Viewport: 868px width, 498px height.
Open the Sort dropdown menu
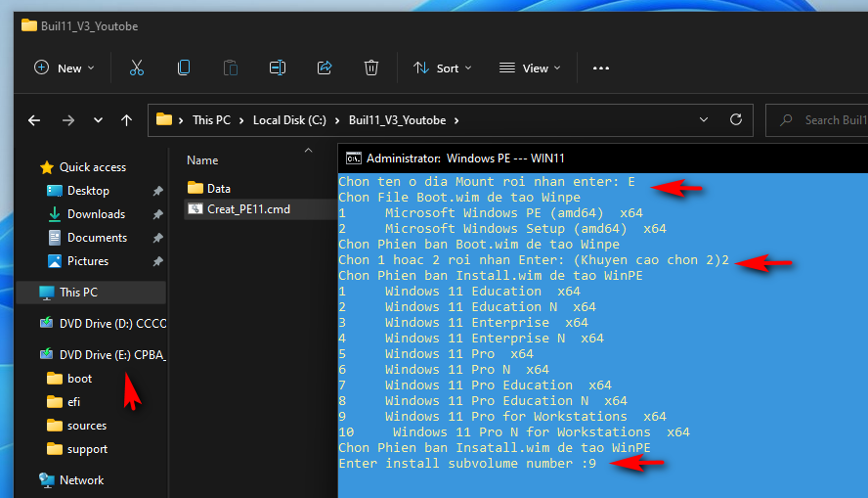pos(442,68)
